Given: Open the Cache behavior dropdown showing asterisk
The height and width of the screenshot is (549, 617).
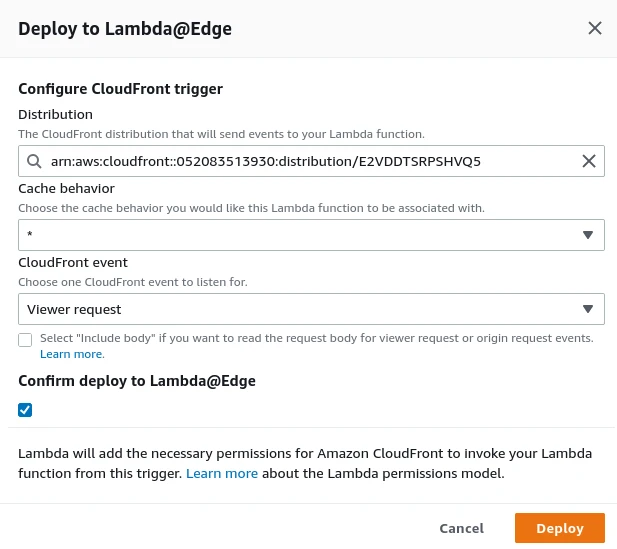Looking at the screenshot, I should [x=300, y=235].
